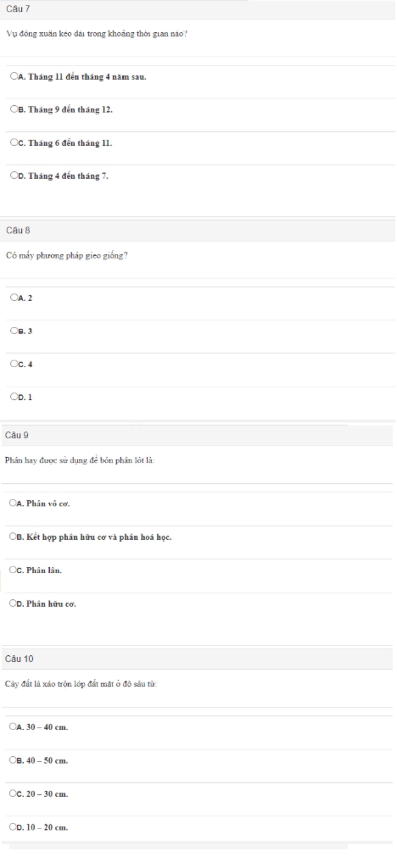Pick answer C '4' for Câu 8
The height and width of the screenshot is (868, 397).
point(14,364)
